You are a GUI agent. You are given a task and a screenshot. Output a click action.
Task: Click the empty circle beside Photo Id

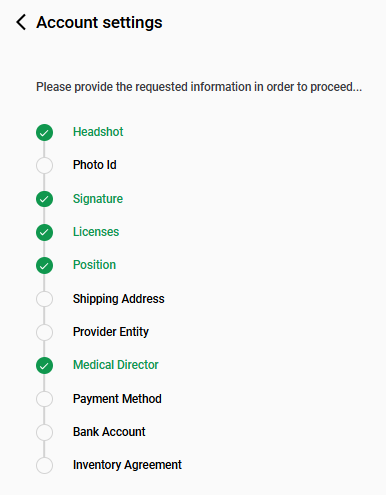point(44,166)
